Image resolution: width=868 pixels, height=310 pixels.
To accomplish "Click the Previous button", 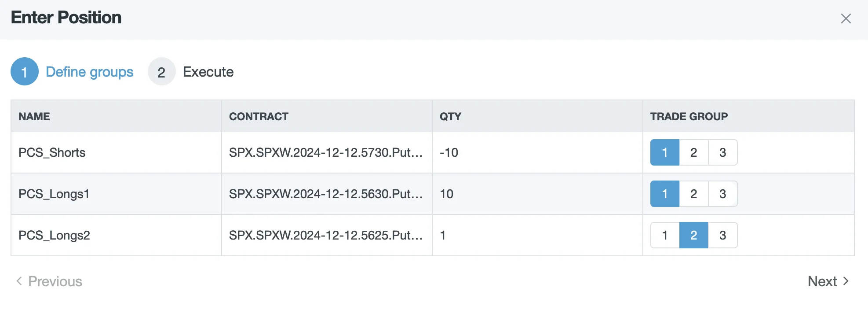I will click(x=55, y=281).
